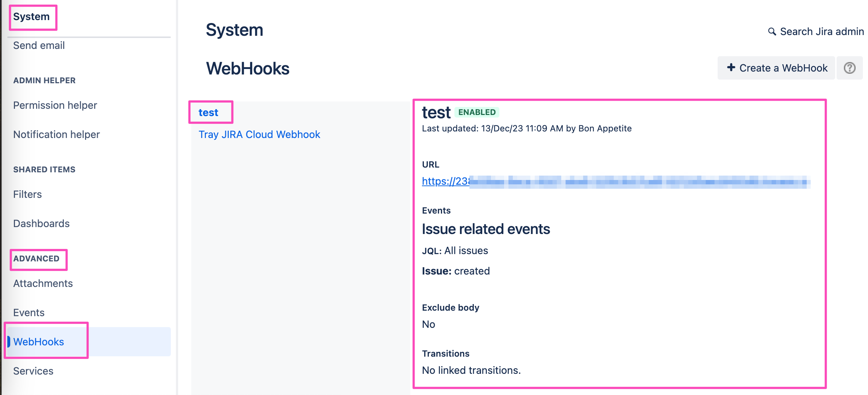Click the plus icon on Create a WebHook
The height and width of the screenshot is (395, 868).
[731, 68]
